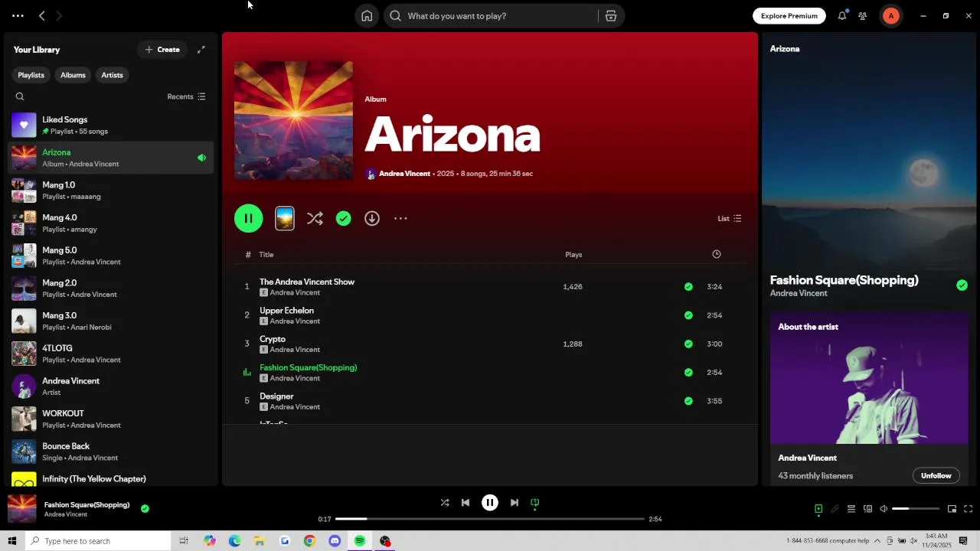Go to Spotify Home
Viewport: 980px width, 551px height.
pos(367,16)
